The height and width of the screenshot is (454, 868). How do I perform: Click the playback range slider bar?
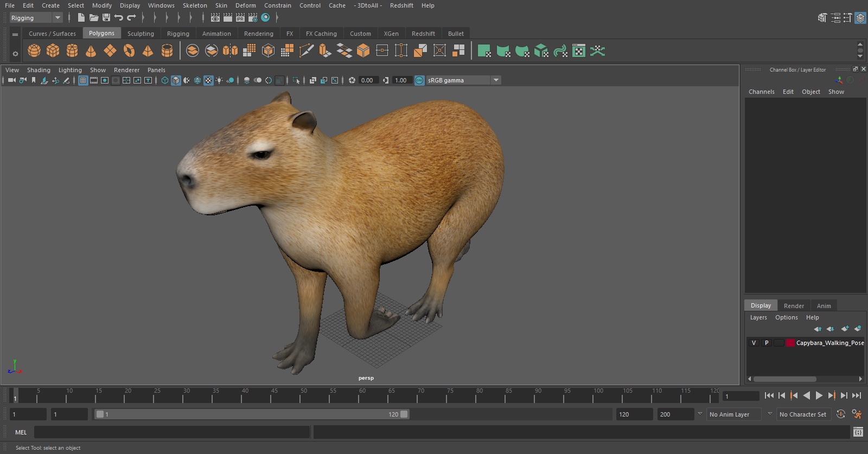pyautogui.click(x=252, y=414)
